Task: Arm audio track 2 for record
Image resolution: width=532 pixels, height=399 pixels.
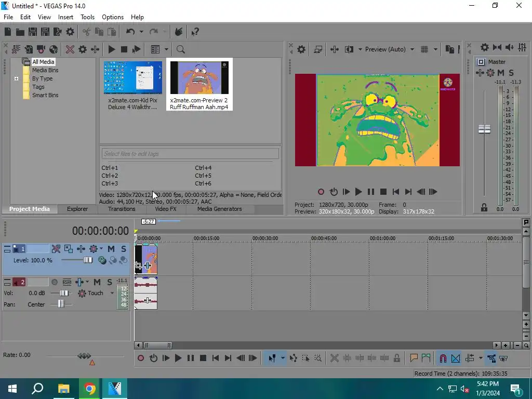Action: pyautogui.click(x=54, y=282)
